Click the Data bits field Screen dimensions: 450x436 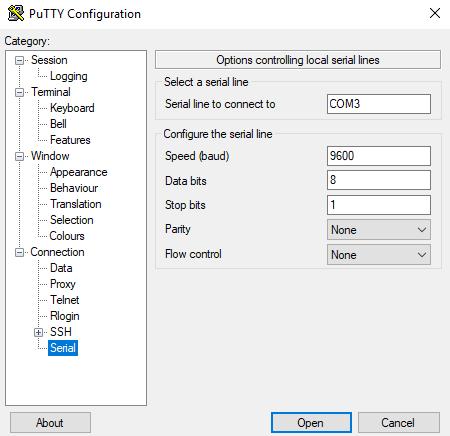click(x=379, y=180)
